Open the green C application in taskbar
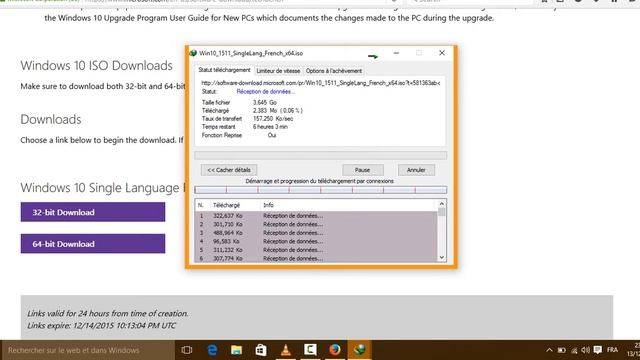Screen dimensions: 640x360 click(x=310, y=350)
